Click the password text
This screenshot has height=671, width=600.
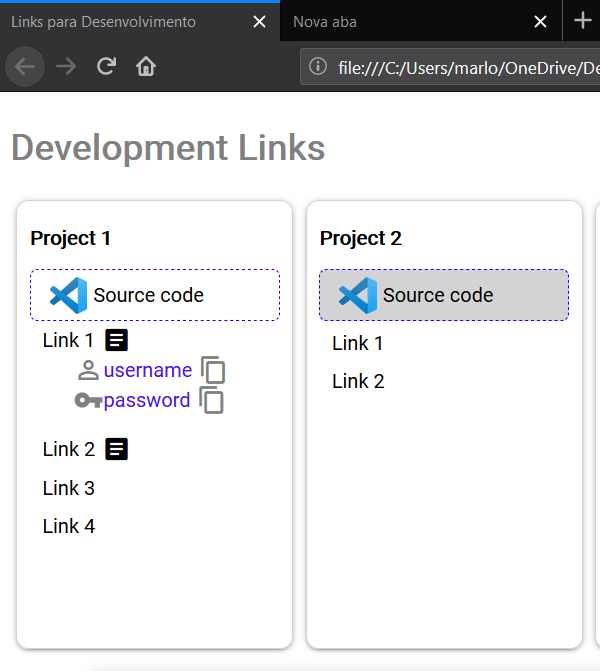[x=147, y=401]
